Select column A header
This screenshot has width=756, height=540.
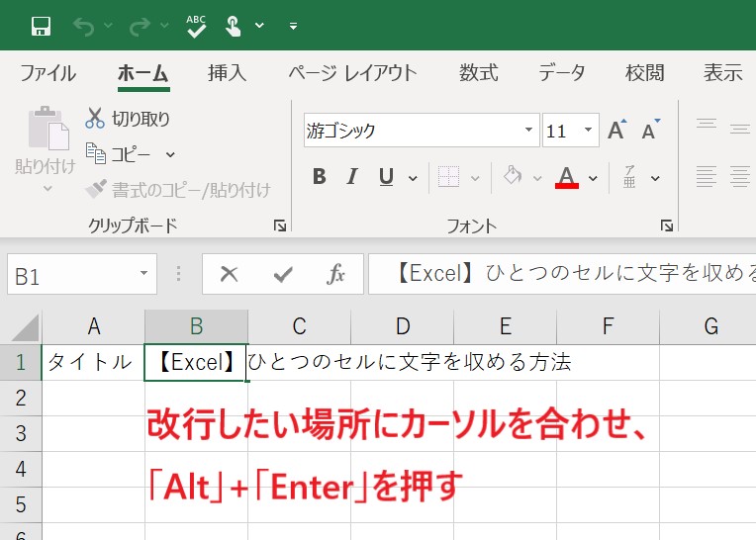[94, 326]
